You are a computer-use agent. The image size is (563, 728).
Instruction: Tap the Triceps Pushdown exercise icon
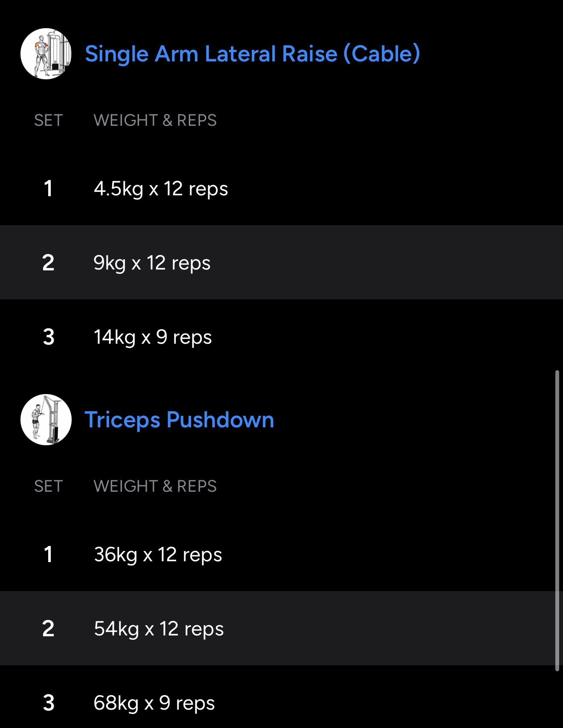[46, 420]
